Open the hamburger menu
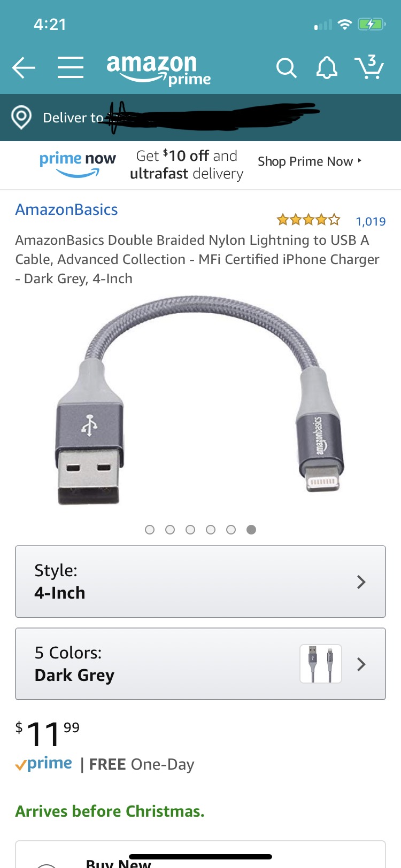This screenshot has width=401, height=868. tap(71, 68)
